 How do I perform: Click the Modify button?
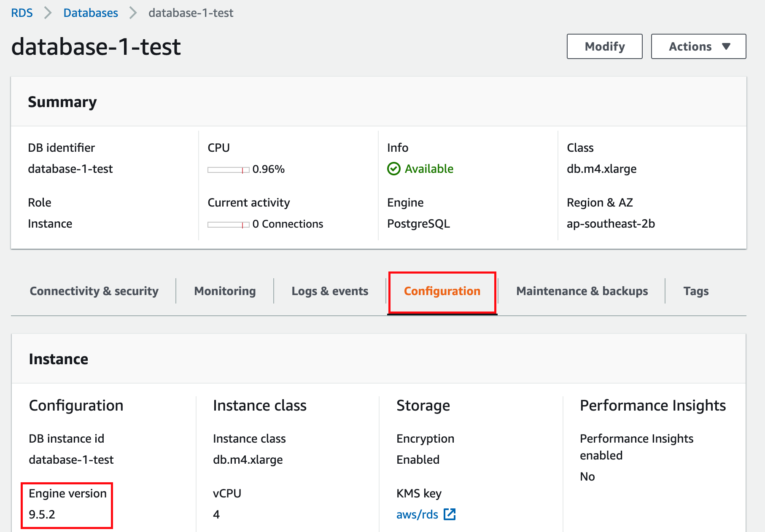point(604,46)
